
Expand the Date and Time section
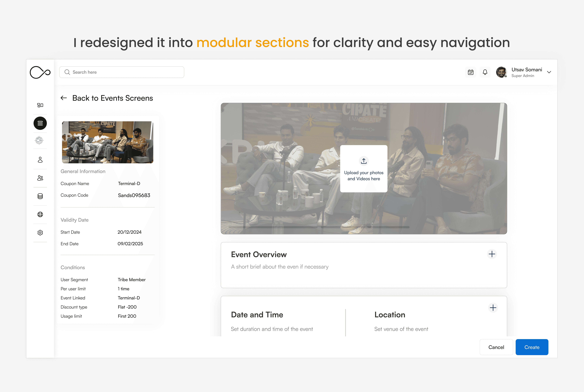493,308
